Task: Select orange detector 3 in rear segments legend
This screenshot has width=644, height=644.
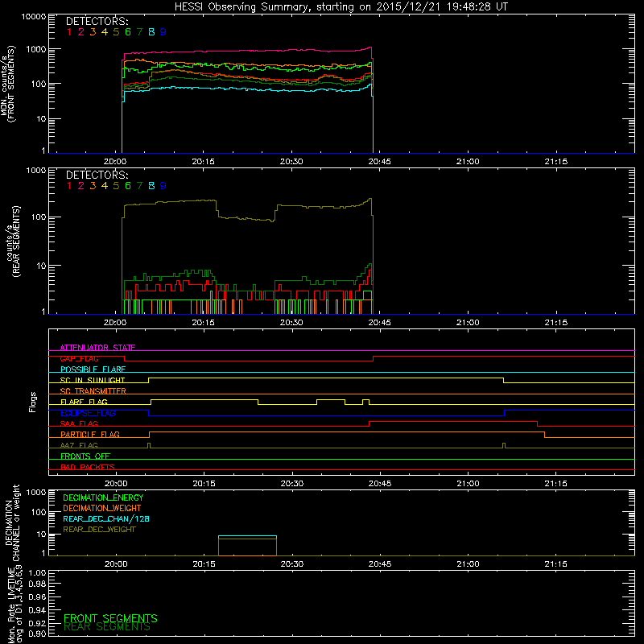Action: 93,186
